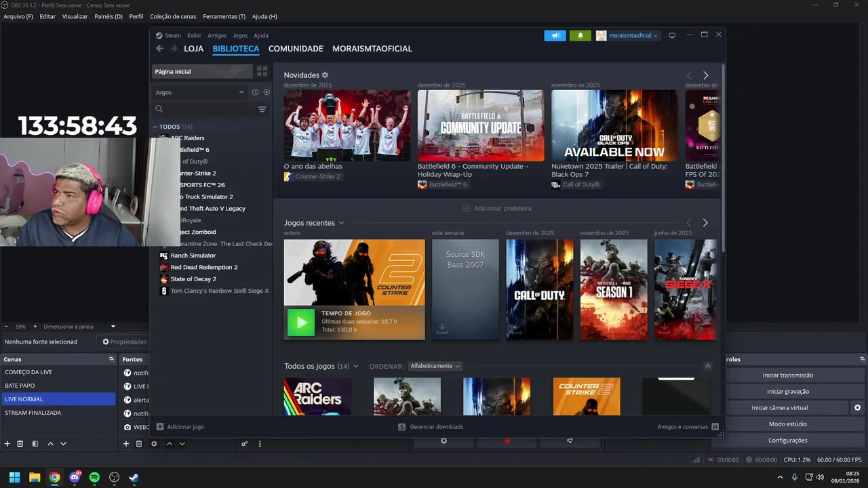Add a new source in OBS Fontes

click(x=125, y=444)
